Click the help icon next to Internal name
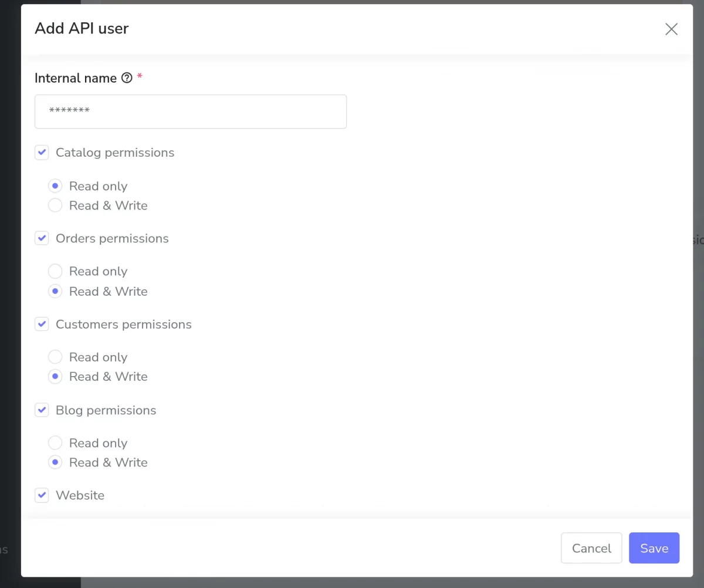The height and width of the screenshot is (588, 704). pos(127,77)
